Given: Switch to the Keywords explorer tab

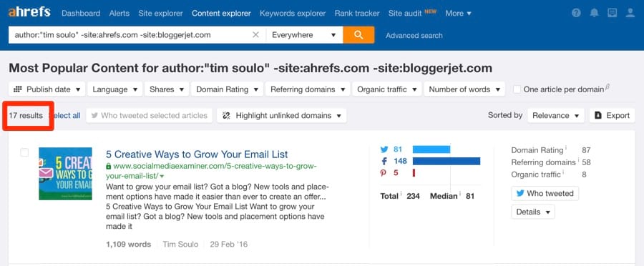Looking at the screenshot, I should pos(293,13).
